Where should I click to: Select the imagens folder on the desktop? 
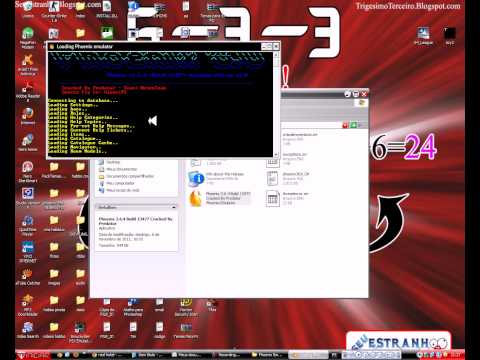(x=54, y=277)
